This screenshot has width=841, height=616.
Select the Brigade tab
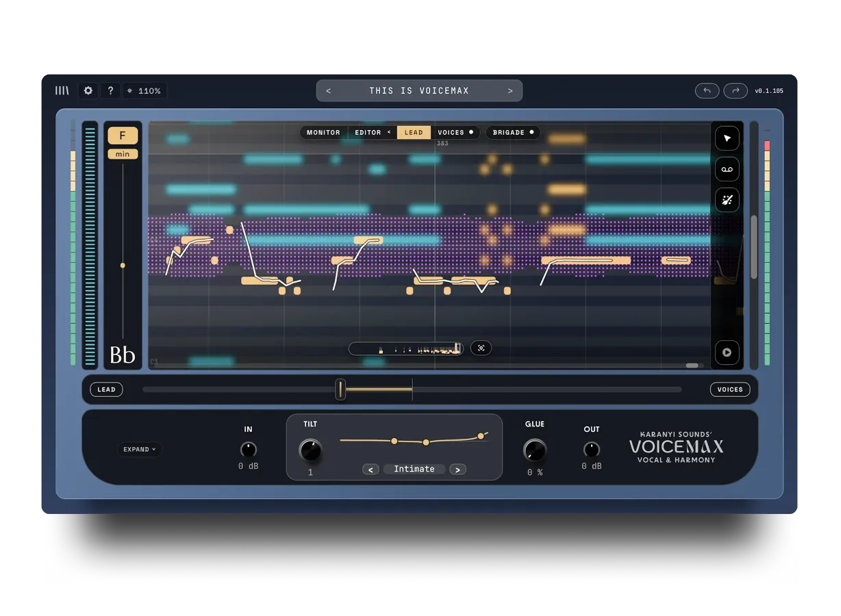tap(509, 132)
